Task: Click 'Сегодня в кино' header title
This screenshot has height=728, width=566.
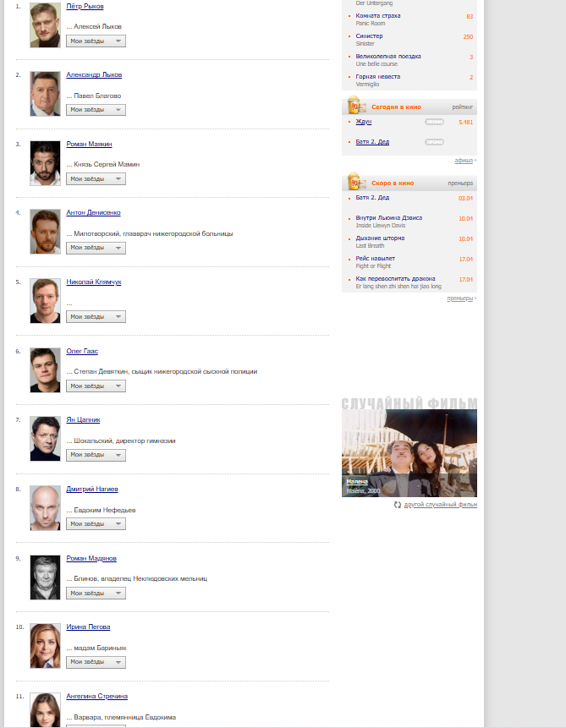Action: [396, 107]
